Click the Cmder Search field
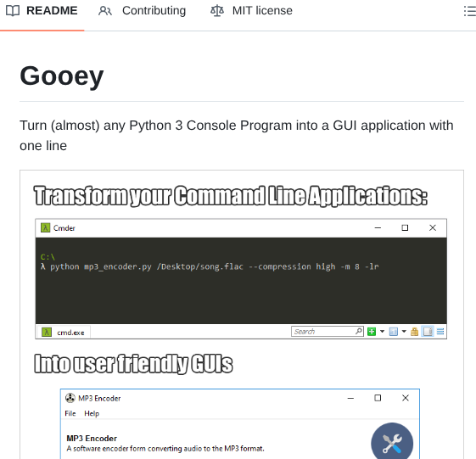Image resolution: width=476 pixels, height=459 pixels. pos(328,332)
